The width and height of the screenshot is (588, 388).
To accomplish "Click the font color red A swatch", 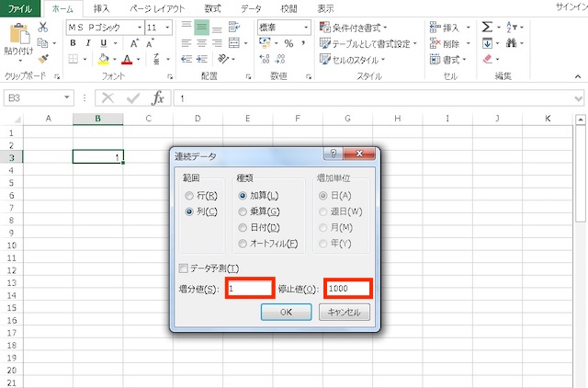I will pos(126,59).
